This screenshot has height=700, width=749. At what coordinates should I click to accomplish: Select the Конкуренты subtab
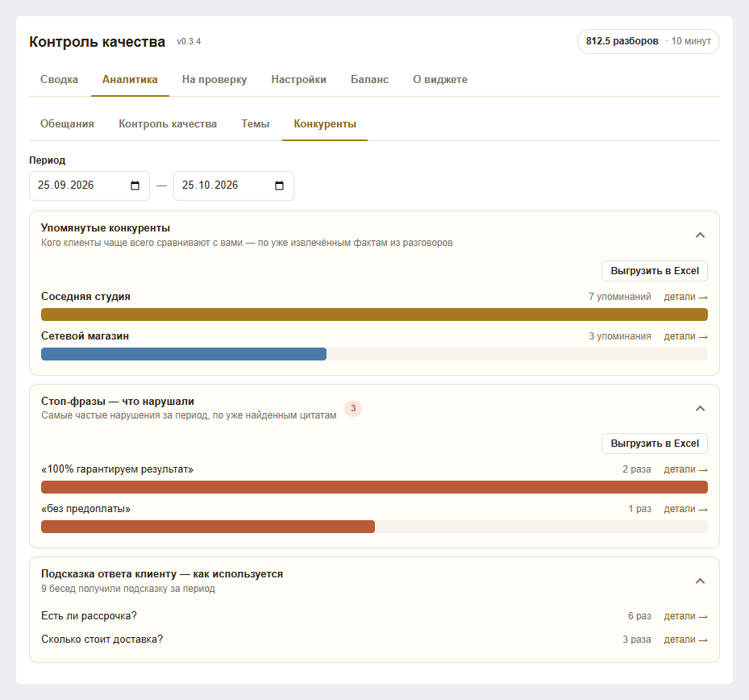[325, 123]
